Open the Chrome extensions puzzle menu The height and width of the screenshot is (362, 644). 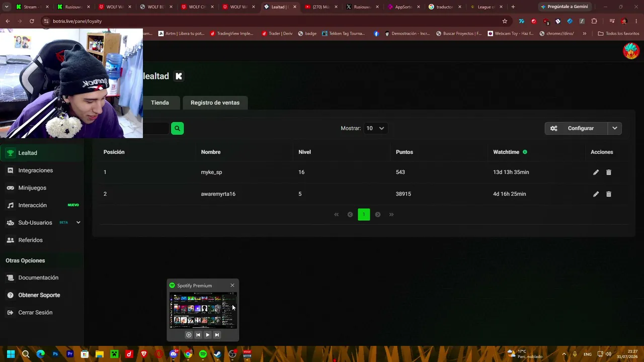tap(594, 21)
